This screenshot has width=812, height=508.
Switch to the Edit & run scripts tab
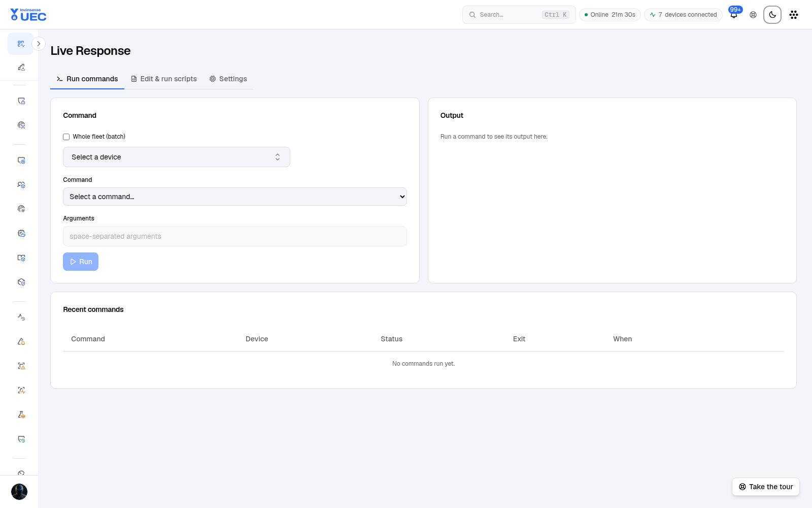tap(164, 79)
